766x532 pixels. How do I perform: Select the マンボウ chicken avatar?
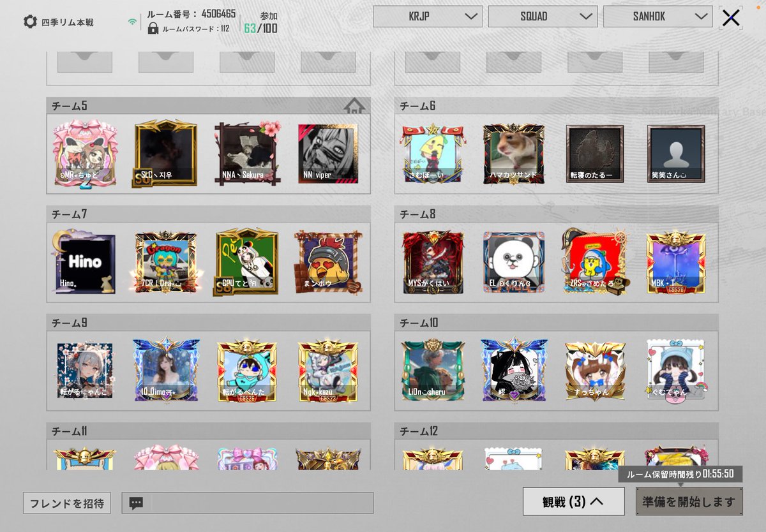(x=328, y=263)
